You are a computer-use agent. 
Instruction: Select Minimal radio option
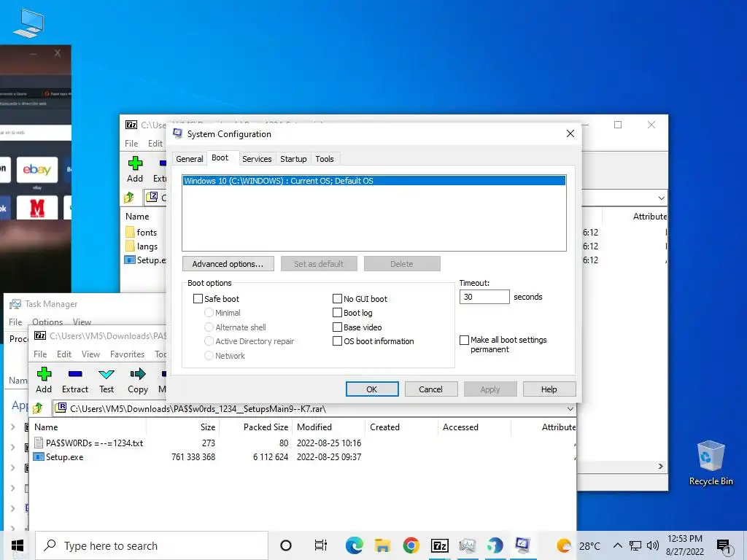(209, 312)
